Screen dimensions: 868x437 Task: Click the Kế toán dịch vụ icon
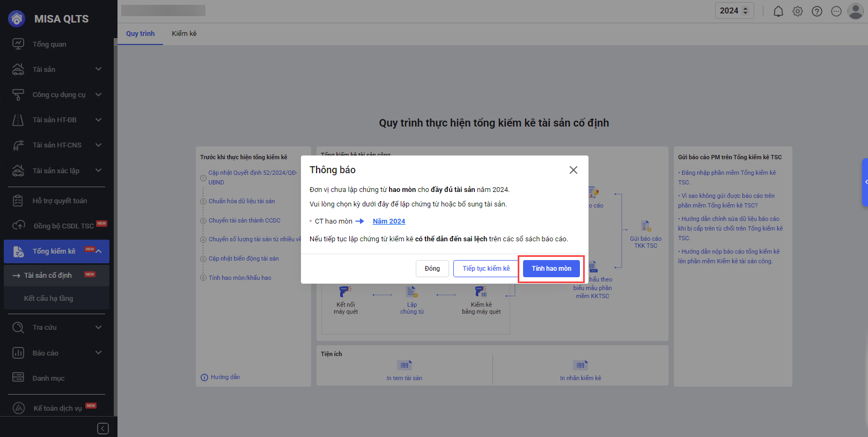19,408
